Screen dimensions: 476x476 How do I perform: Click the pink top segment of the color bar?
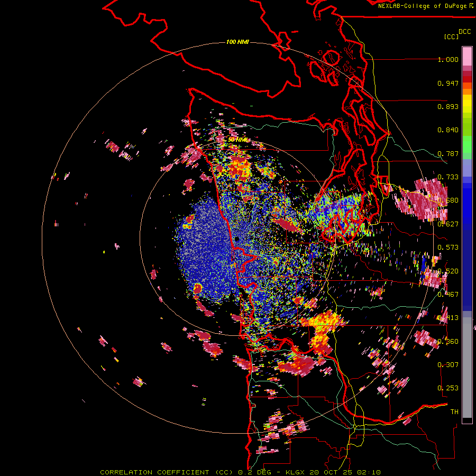(x=467, y=56)
